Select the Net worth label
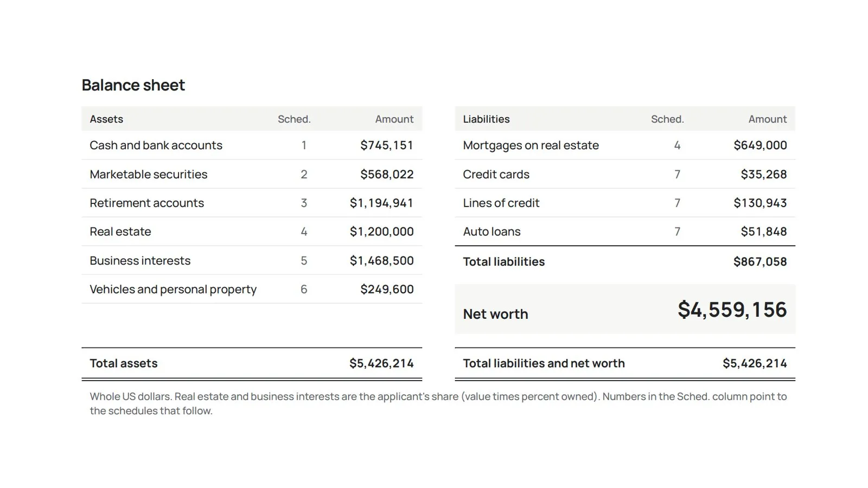Screen dimensions: 868x488 tap(495, 314)
